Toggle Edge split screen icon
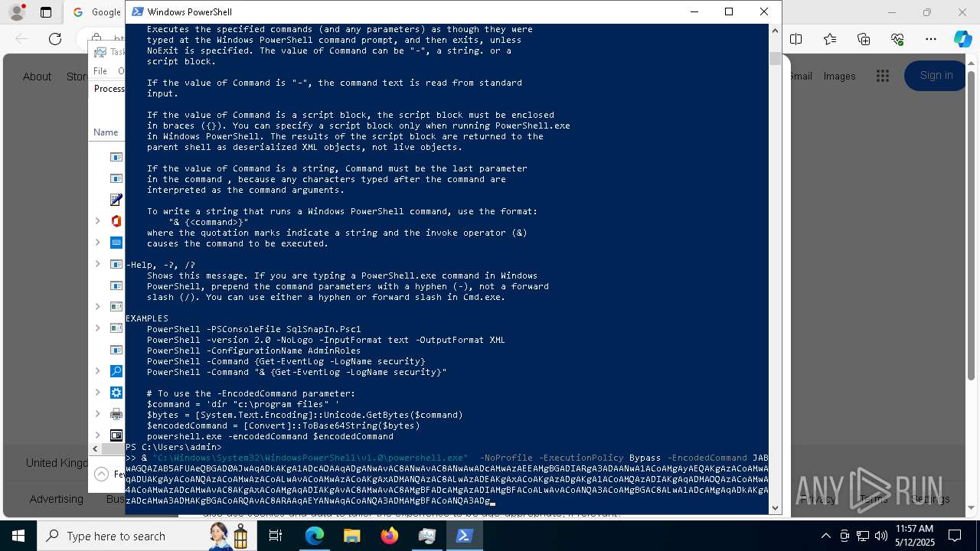 796,39
